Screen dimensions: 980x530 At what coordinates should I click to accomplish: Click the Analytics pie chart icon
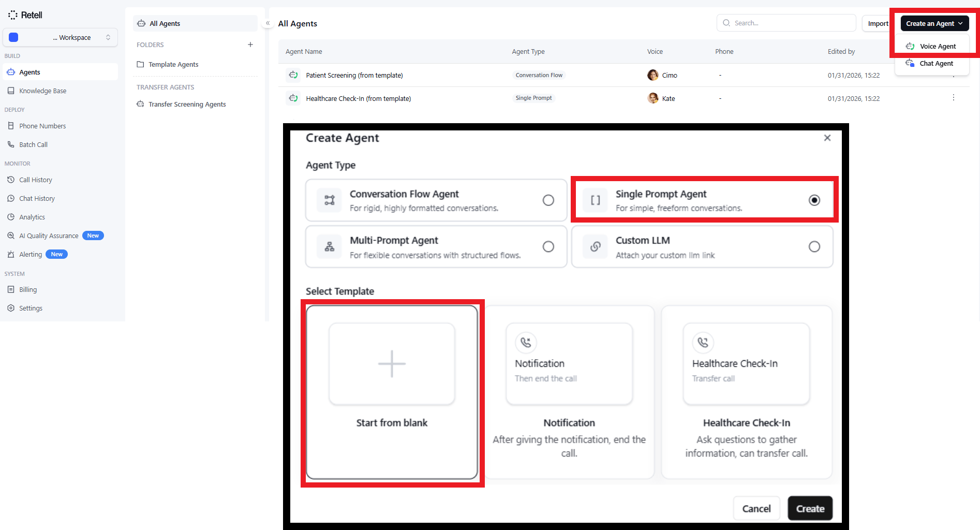[x=11, y=217]
